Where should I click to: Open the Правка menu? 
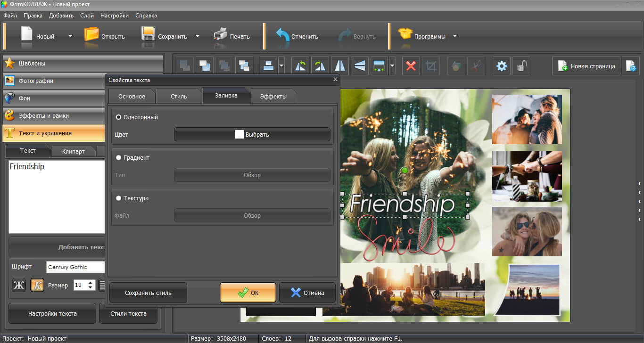point(33,16)
